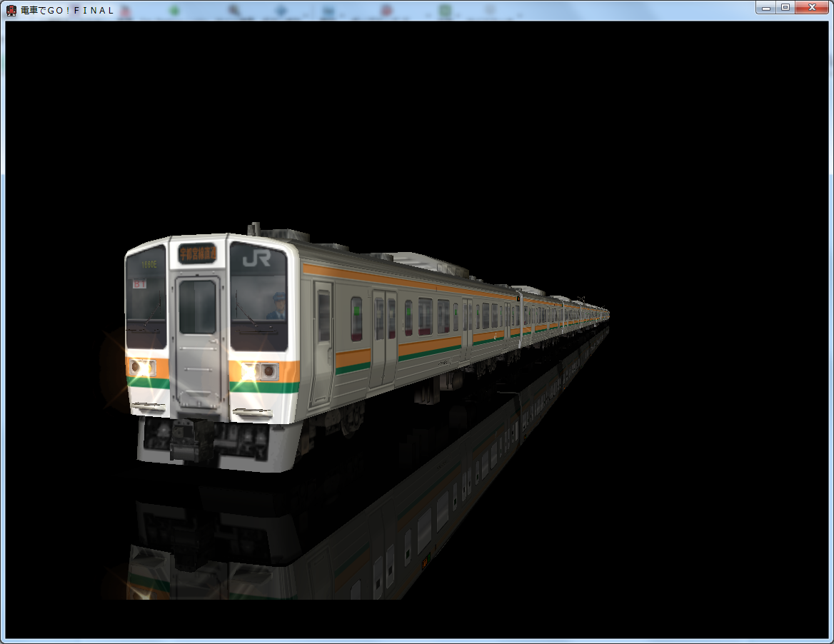Click the JR logo on train front

tap(256, 259)
